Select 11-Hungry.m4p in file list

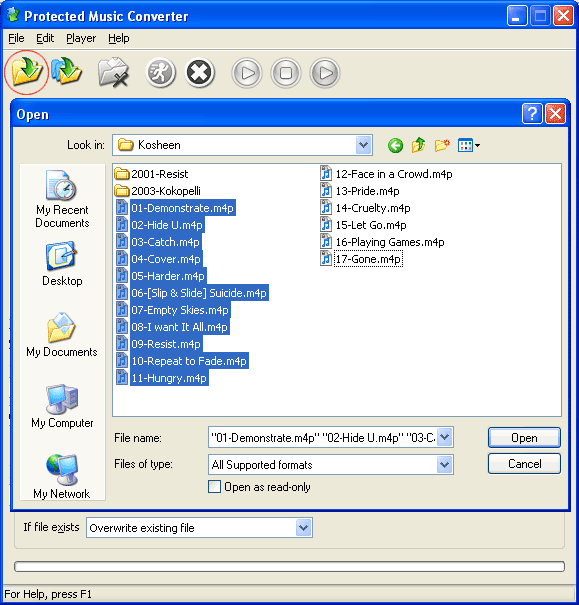pyautogui.click(x=162, y=378)
